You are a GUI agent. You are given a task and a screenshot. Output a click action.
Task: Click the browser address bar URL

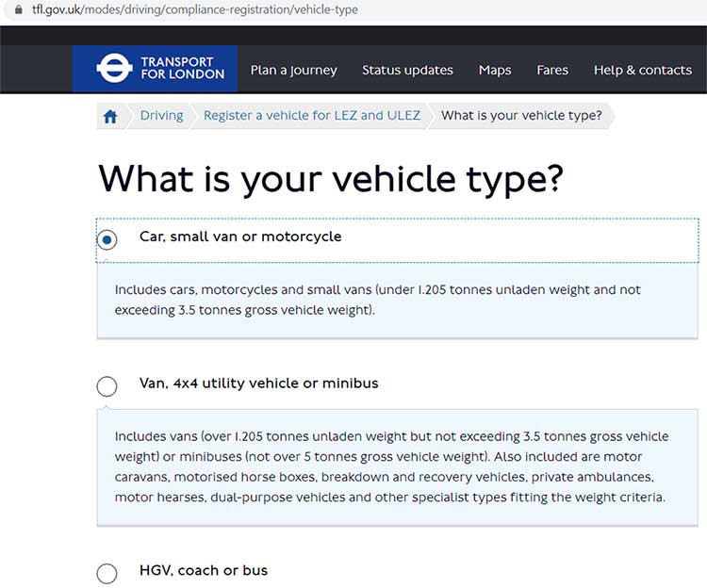(195, 9)
